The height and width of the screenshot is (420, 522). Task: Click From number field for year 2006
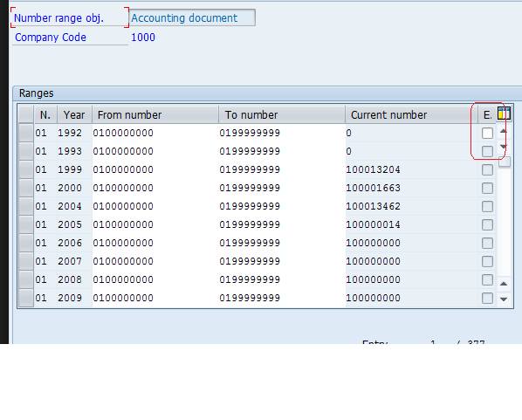coord(155,243)
